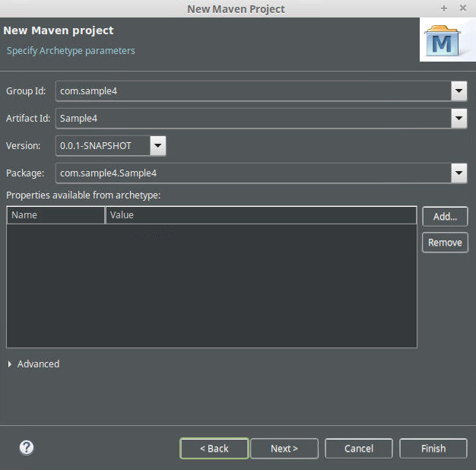Click the Group Id text field
This screenshot has width=476, height=470.
[x=253, y=91]
